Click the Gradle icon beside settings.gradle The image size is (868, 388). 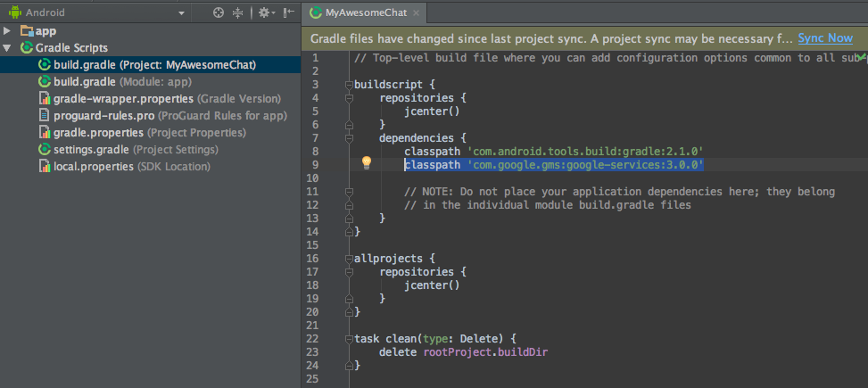[x=45, y=150]
